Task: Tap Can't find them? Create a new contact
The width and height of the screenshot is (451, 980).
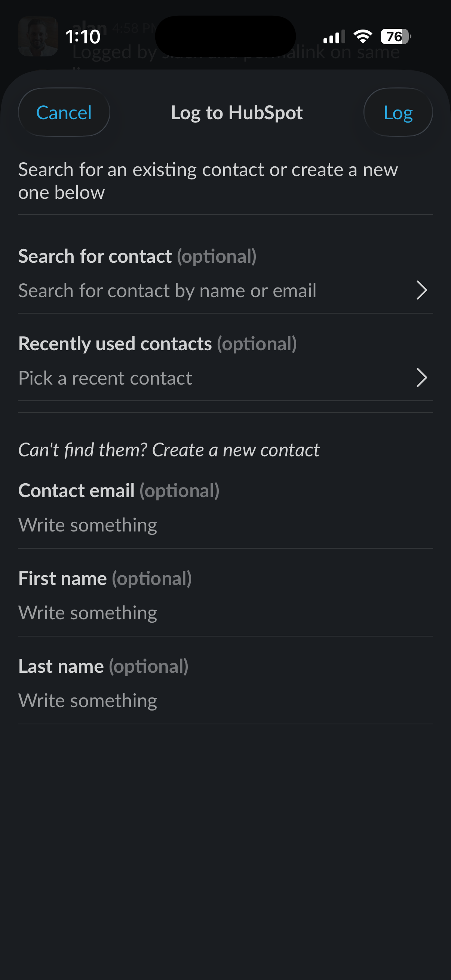Action: [169, 450]
